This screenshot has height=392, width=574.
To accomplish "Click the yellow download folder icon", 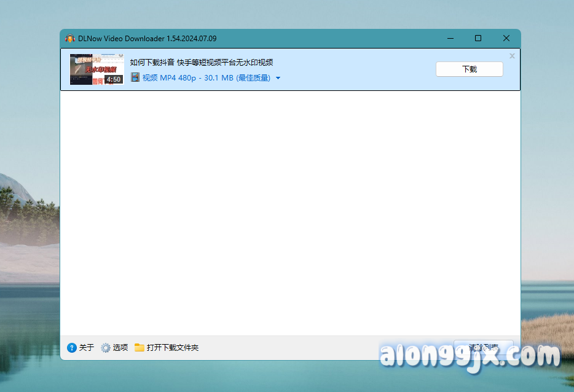I will pyautogui.click(x=140, y=348).
